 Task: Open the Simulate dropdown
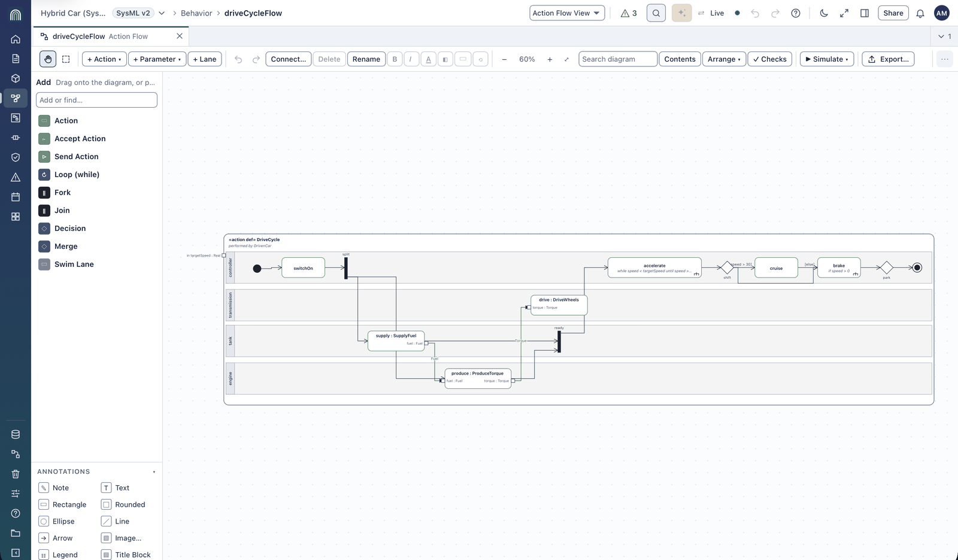[827, 59]
